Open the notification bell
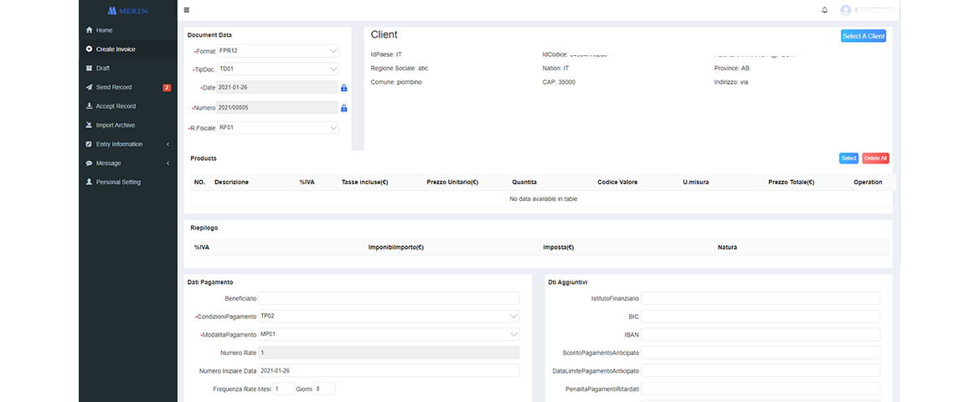 (x=824, y=10)
